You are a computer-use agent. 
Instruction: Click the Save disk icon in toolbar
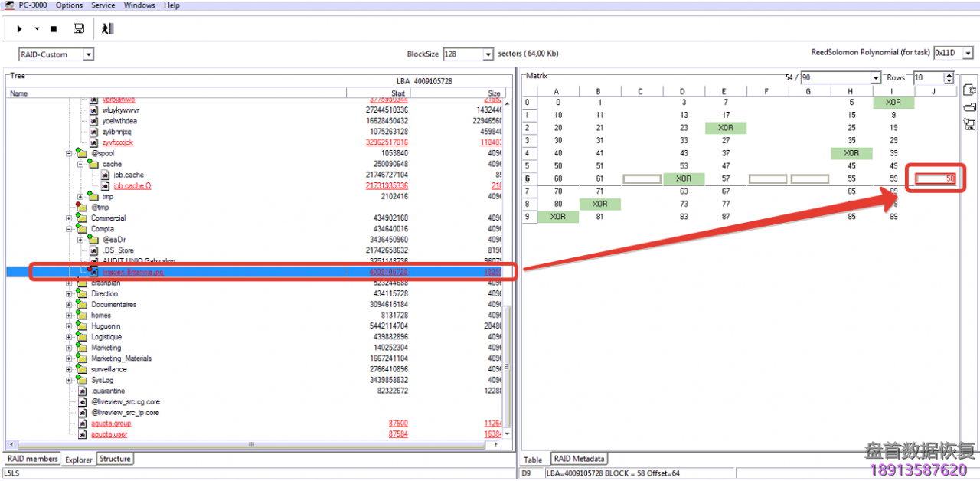click(79, 29)
